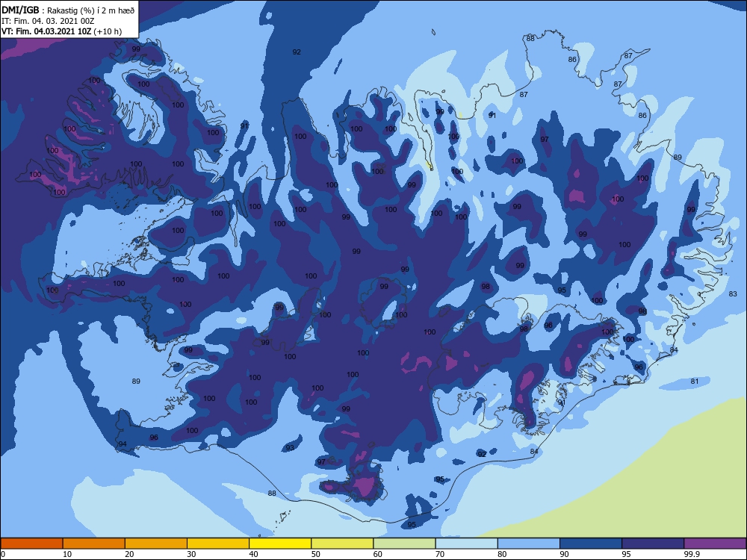Select the legend scale label 60
Image resolution: width=747 pixels, height=560 pixels.
[378, 554]
